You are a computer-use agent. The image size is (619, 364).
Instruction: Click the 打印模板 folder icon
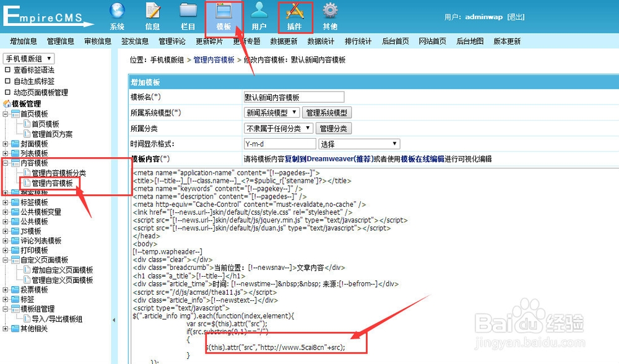click(15, 250)
